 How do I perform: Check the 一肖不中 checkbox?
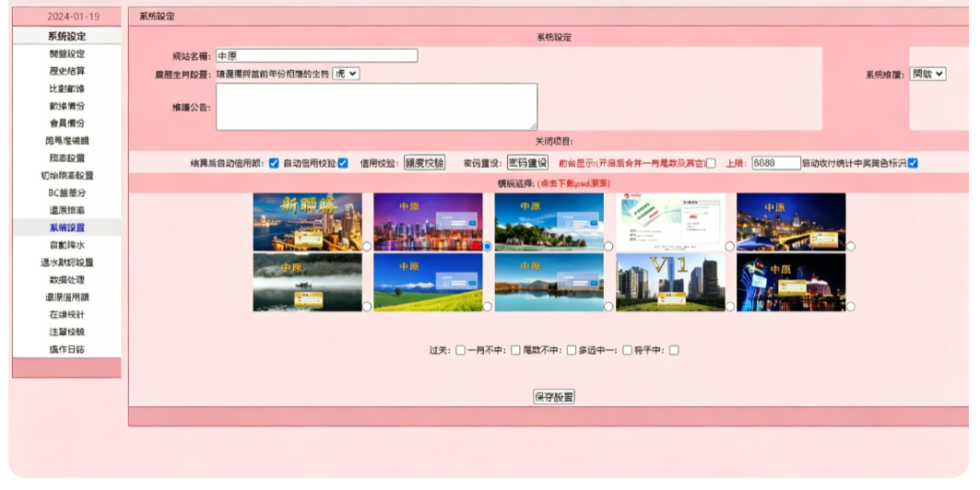515,350
